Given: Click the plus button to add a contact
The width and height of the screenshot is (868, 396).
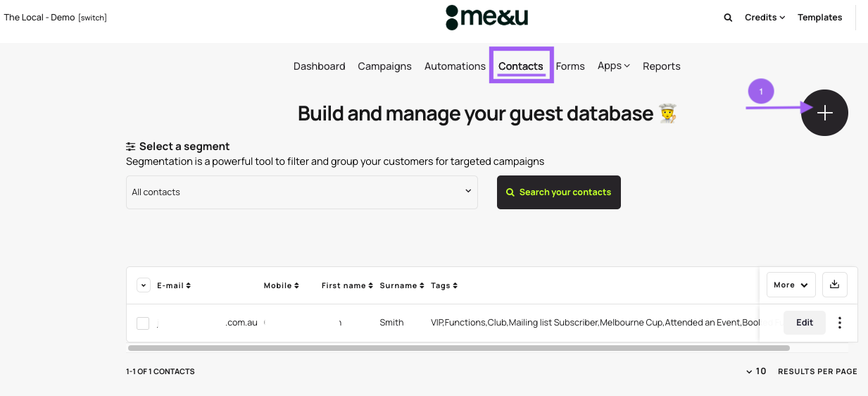Looking at the screenshot, I should tap(824, 113).
